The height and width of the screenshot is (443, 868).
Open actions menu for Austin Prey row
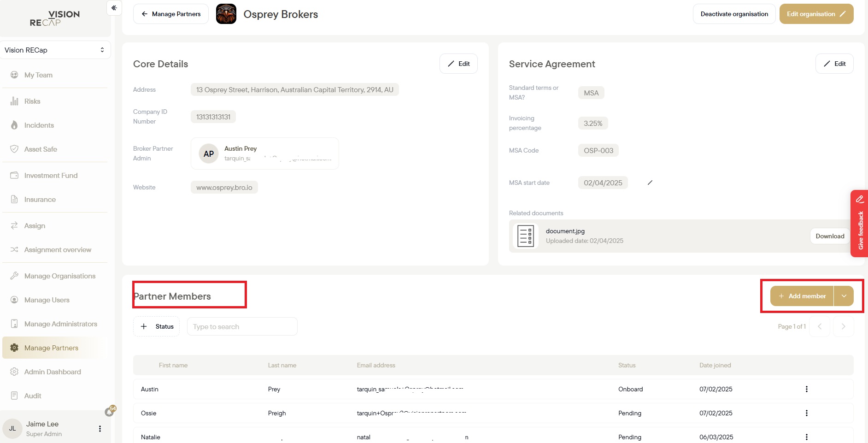pyautogui.click(x=807, y=389)
